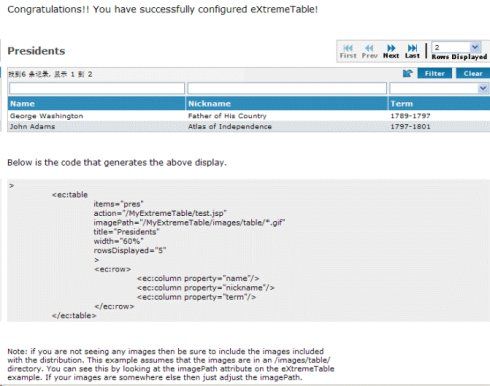Viewport: 490px width, 386px height.
Task: Click the Atlas of Independence cell
Action: (x=230, y=127)
